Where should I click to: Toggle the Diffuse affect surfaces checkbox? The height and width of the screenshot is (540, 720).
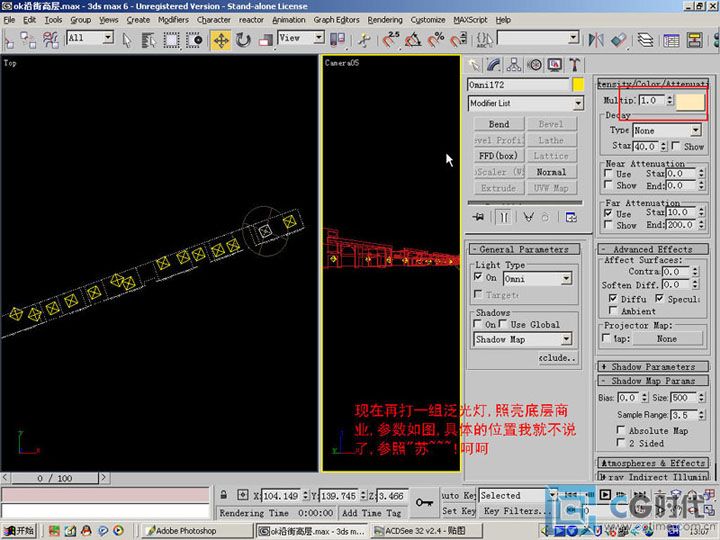point(613,298)
